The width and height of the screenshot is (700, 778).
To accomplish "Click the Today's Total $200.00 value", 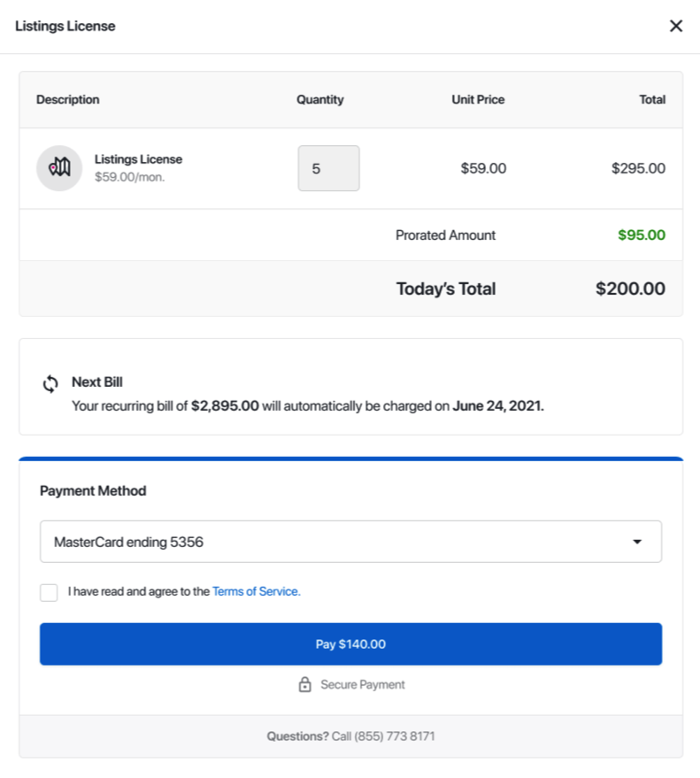I will (630, 289).
